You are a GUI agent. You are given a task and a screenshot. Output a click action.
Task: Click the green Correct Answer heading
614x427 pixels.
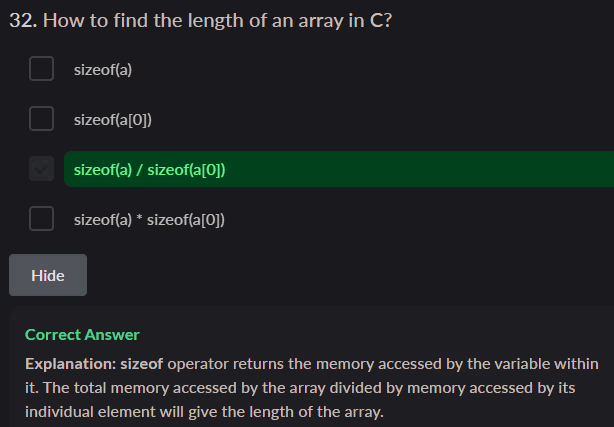[x=82, y=335]
